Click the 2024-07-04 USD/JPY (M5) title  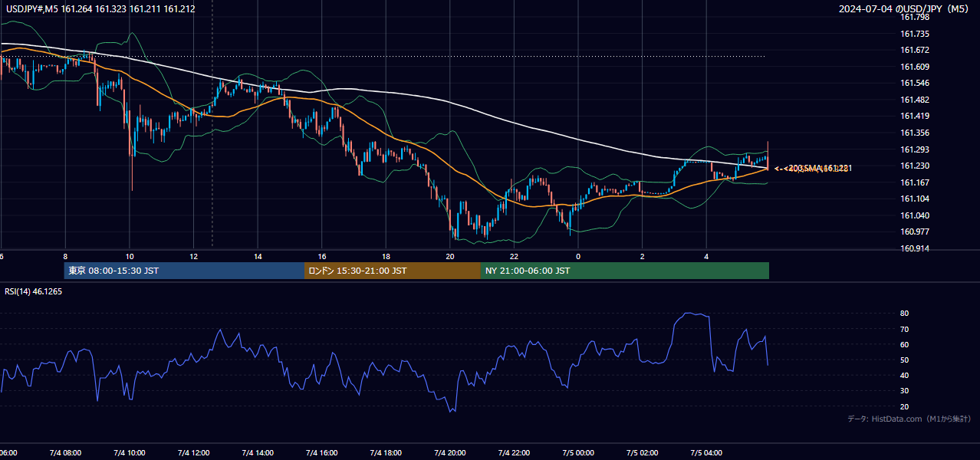point(905,8)
